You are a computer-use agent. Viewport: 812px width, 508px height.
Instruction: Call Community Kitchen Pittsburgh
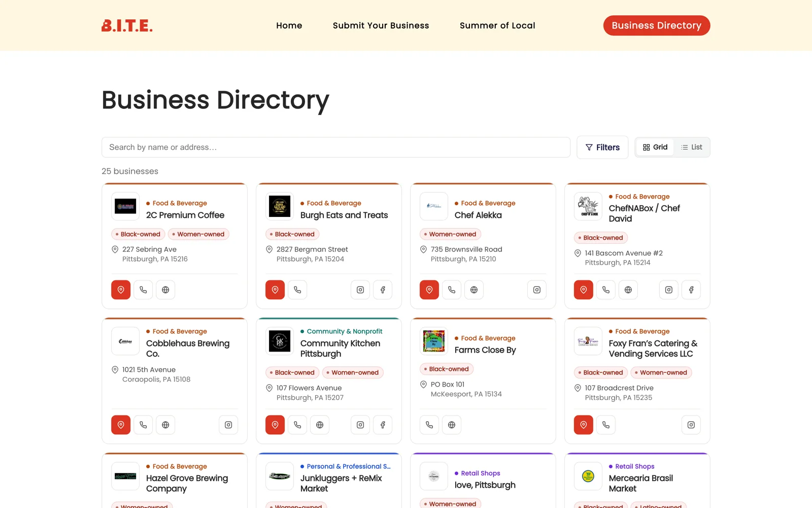coord(297,425)
